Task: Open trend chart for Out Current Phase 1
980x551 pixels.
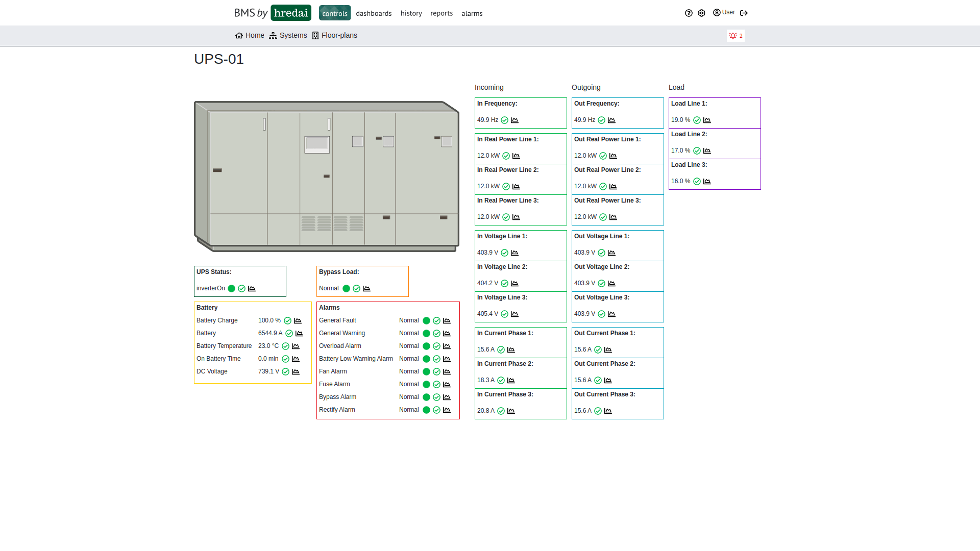Action: pos(608,350)
